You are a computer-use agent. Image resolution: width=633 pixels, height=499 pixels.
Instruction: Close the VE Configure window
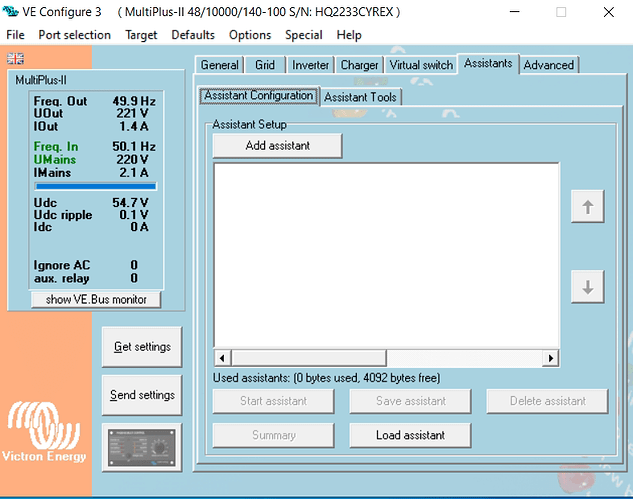point(609,12)
